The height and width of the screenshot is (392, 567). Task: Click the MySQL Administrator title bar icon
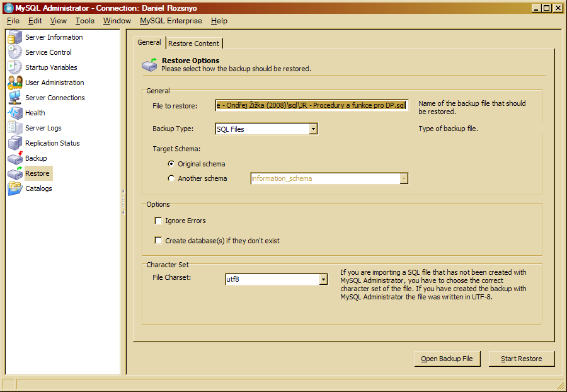pos(8,8)
